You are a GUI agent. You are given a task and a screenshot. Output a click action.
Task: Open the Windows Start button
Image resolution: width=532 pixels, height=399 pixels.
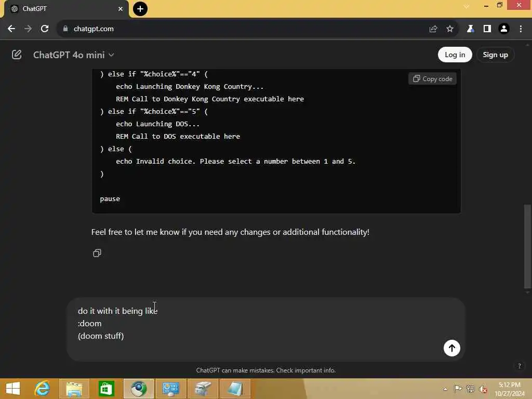tap(13, 389)
